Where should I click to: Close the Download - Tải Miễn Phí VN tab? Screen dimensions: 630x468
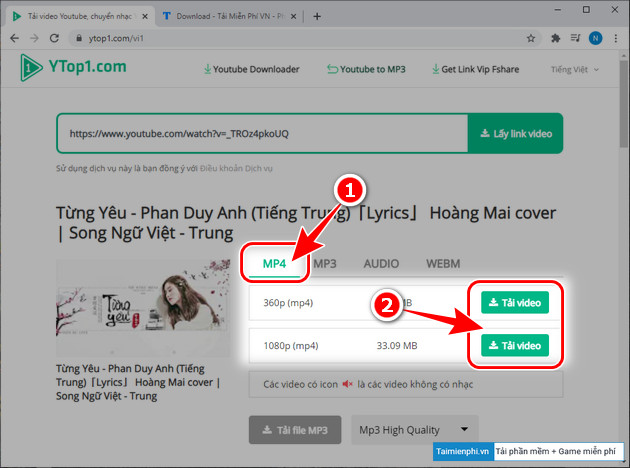click(x=294, y=16)
